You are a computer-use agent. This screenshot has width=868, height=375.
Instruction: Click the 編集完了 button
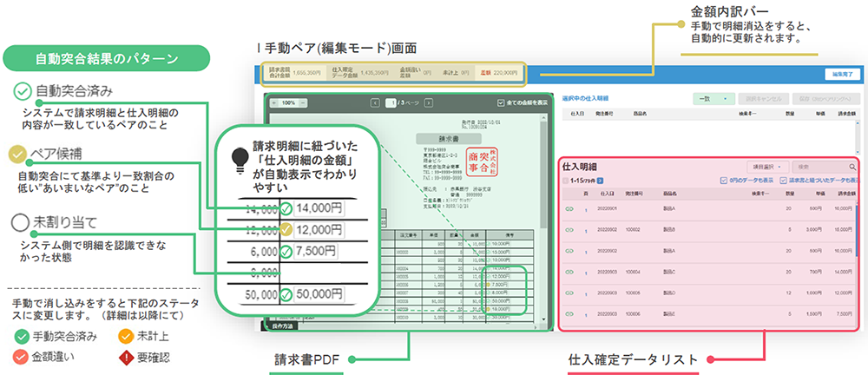839,74
